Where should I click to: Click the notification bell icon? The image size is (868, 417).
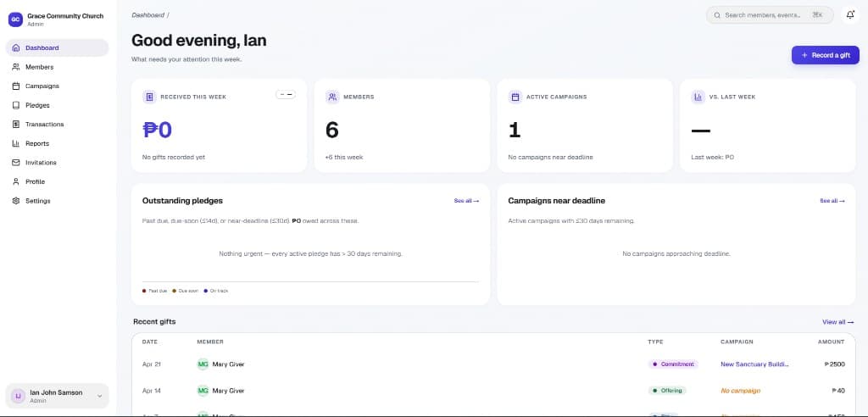pos(850,15)
